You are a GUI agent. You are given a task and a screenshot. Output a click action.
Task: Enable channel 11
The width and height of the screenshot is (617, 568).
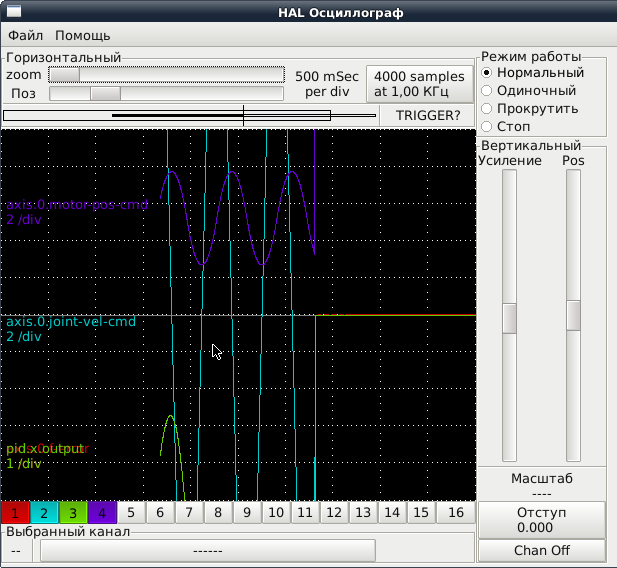pyautogui.click(x=305, y=512)
